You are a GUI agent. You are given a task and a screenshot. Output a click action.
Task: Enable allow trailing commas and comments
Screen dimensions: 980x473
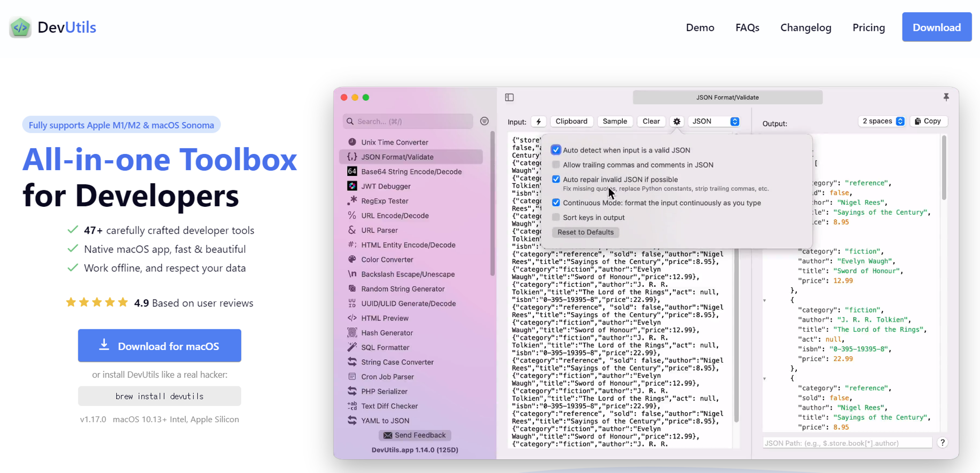pyautogui.click(x=556, y=165)
